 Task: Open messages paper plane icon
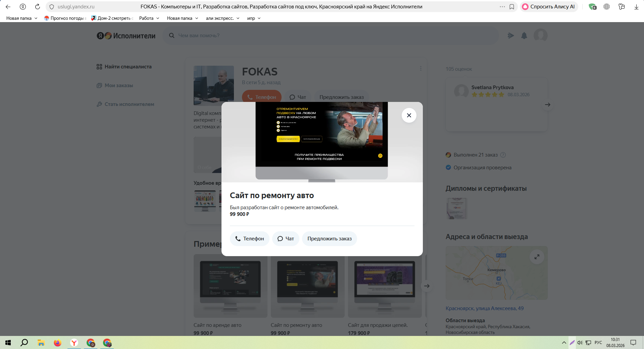(x=511, y=36)
